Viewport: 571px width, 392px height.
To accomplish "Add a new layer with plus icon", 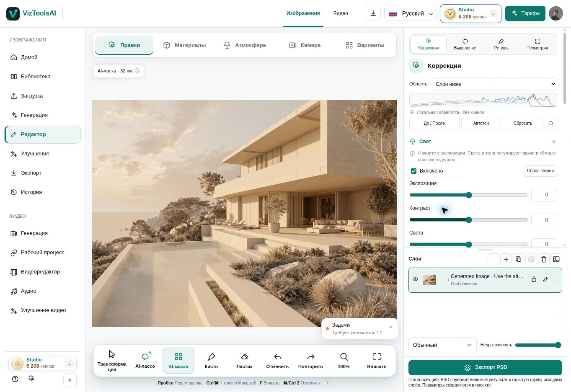I will point(506,259).
